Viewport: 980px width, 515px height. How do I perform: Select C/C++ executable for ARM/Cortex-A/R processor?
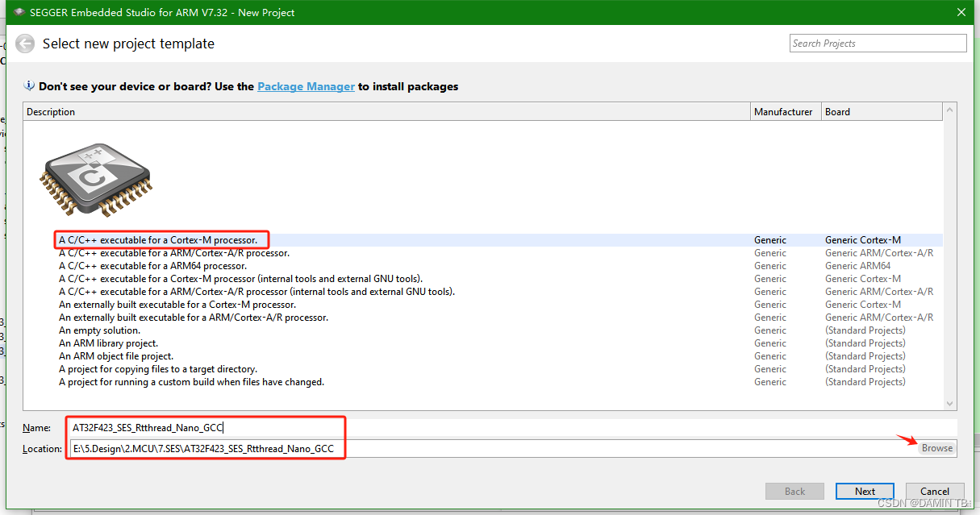pos(174,253)
